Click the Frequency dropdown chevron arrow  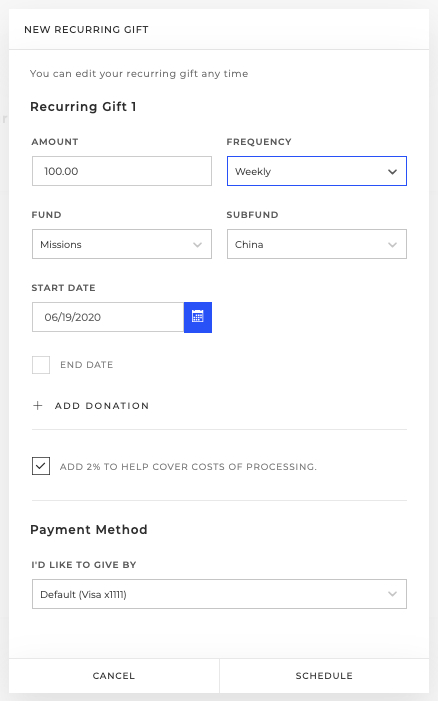[392, 172]
